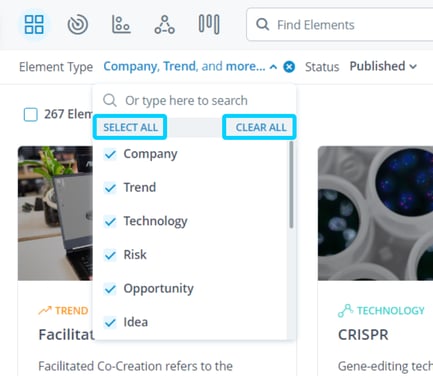Image resolution: width=433 pixels, height=377 pixels.
Task: Click the Trend arrow icon on the card
Action: pyautogui.click(x=45, y=310)
